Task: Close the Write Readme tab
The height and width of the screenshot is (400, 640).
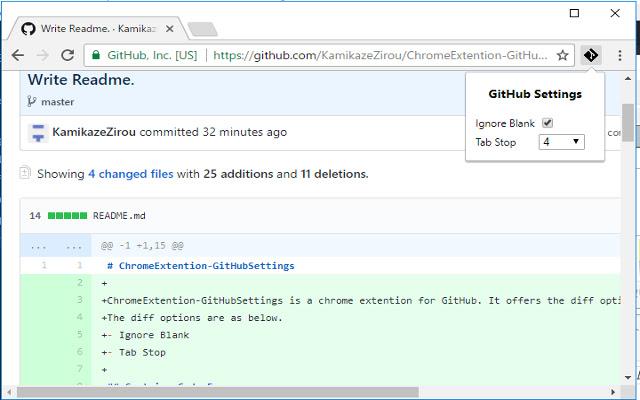Action: pos(170,29)
